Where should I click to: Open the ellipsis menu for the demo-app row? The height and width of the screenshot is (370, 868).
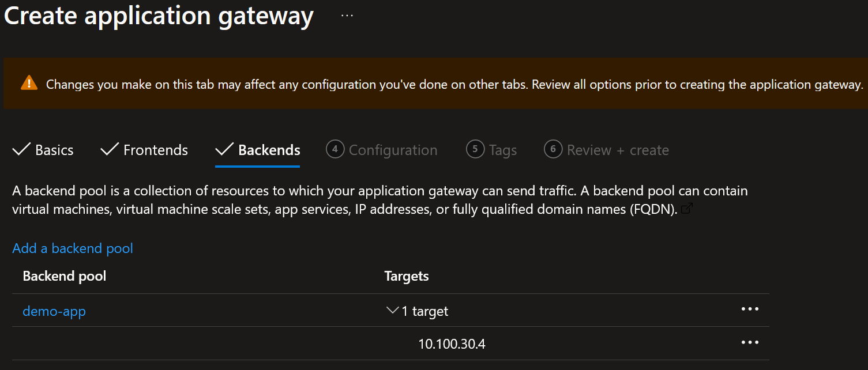pos(749,309)
